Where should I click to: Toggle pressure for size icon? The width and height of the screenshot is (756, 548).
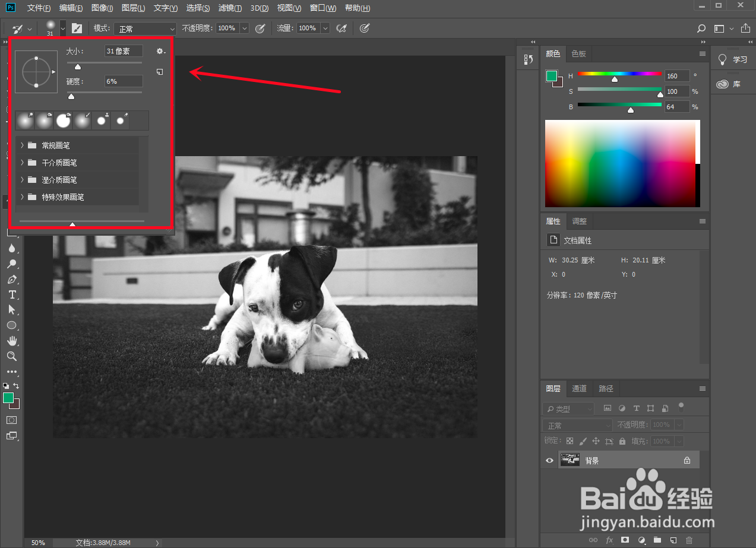[x=365, y=28]
